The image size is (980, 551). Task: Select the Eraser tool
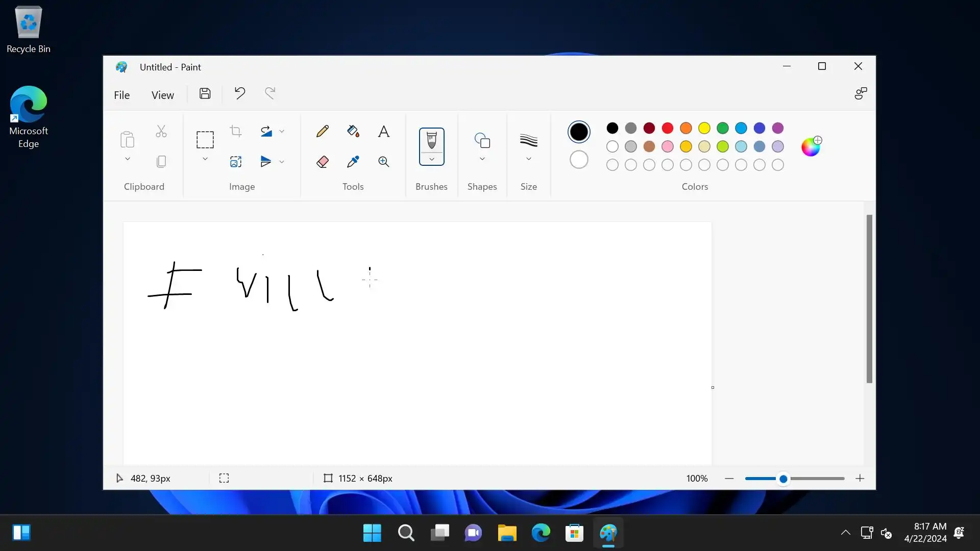pyautogui.click(x=322, y=162)
